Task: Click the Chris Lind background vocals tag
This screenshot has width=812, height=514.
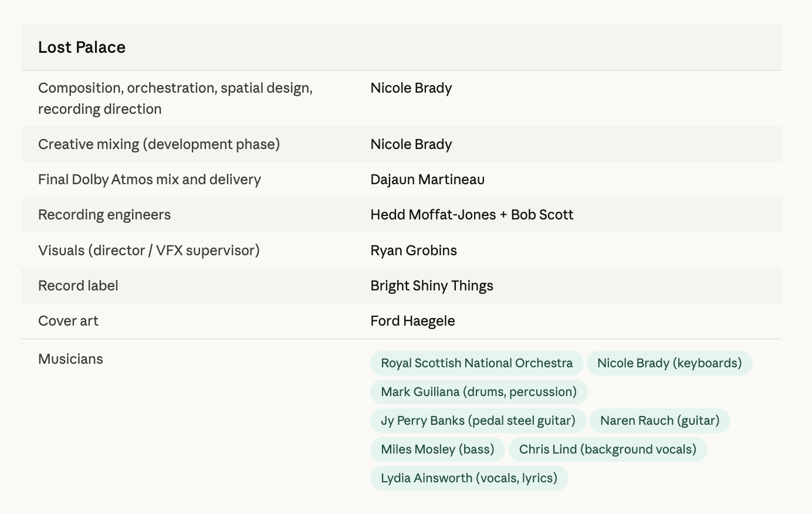Action: 607,449
